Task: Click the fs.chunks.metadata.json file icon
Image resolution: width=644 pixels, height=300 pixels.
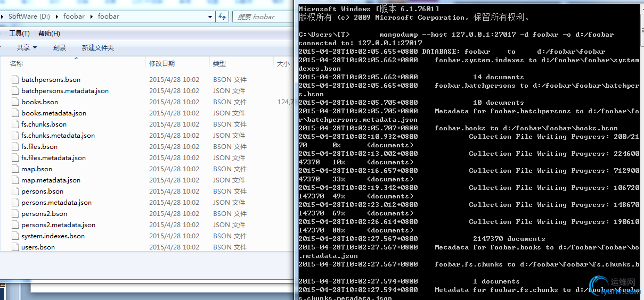Action: (15, 135)
